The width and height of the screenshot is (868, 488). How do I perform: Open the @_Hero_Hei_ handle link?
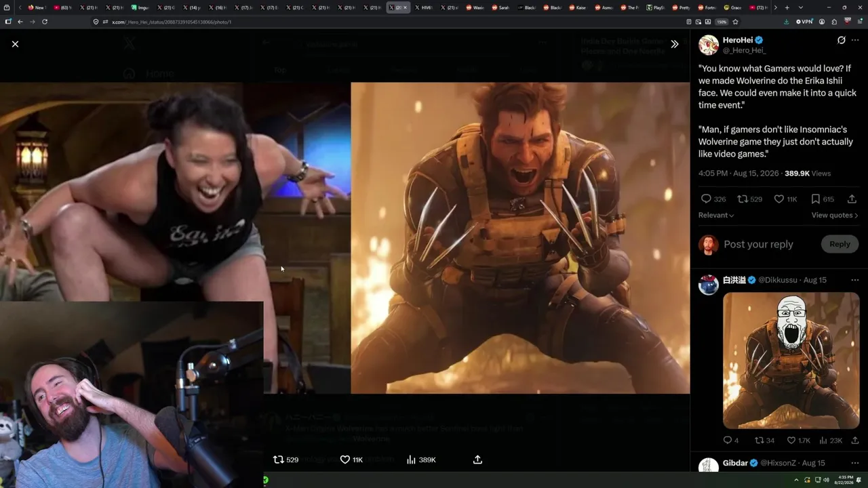point(744,50)
